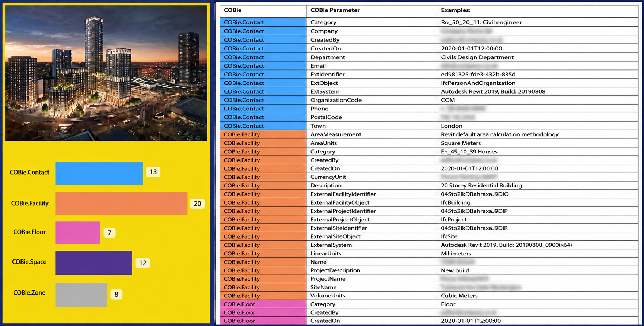Select the blue COBie.Contact bar in chart

pos(99,173)
